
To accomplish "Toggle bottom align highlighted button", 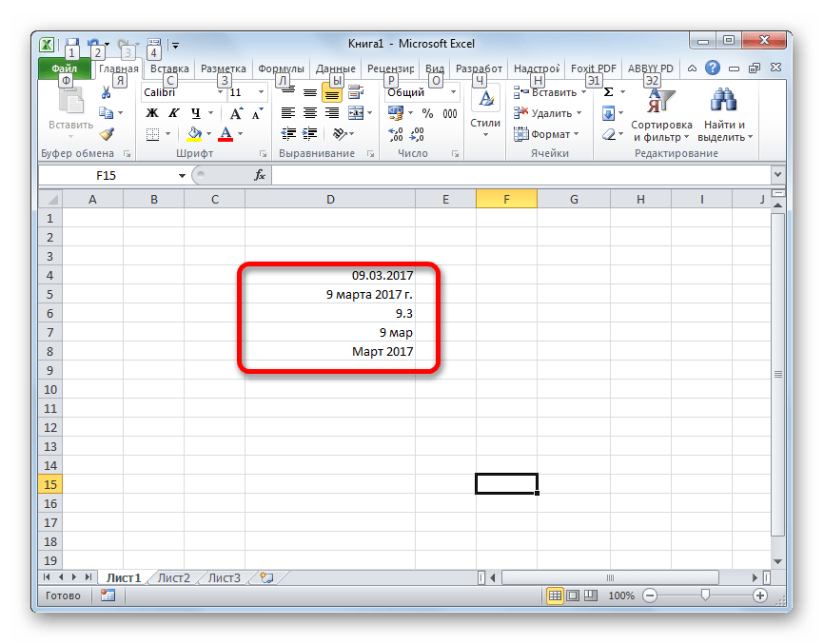I will coord(332,93).
